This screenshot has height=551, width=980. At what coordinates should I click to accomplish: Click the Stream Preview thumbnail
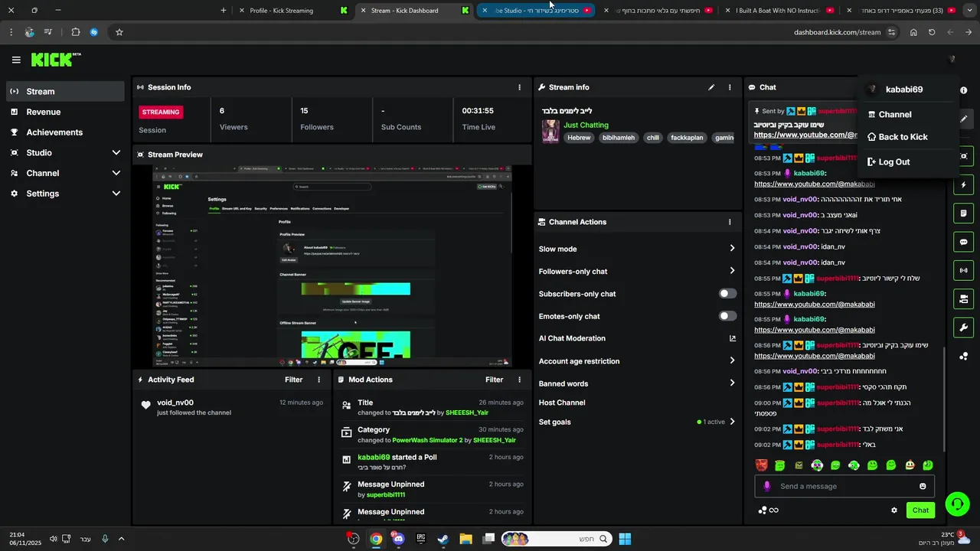[x=332, y=266]
